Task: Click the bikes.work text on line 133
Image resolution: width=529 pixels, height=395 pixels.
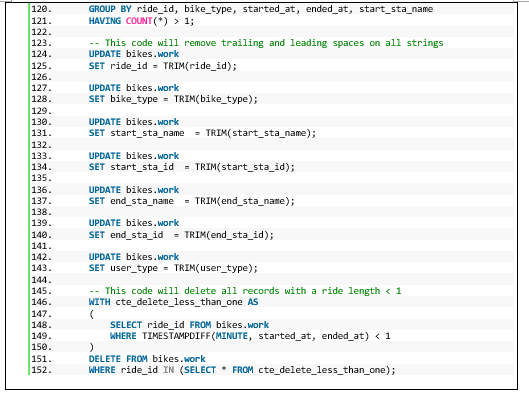Action: pyautogui.click(x=152, y=156)
